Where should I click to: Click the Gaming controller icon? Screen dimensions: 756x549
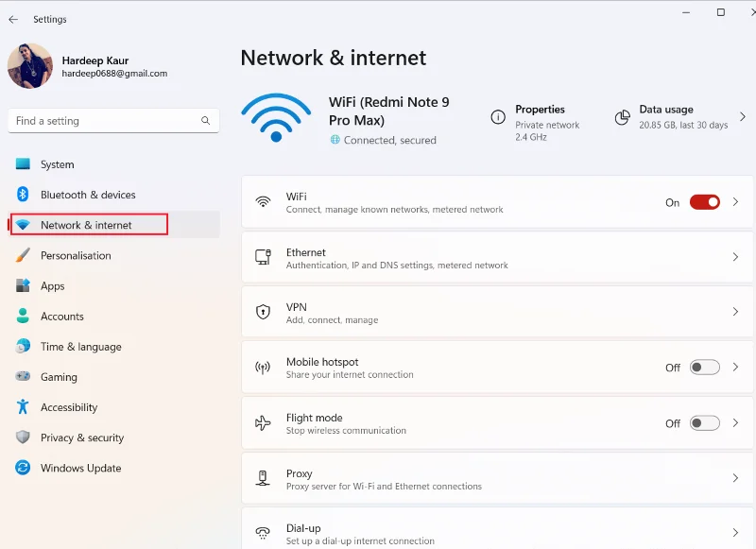pyautogui.click(x=23, y=376)
